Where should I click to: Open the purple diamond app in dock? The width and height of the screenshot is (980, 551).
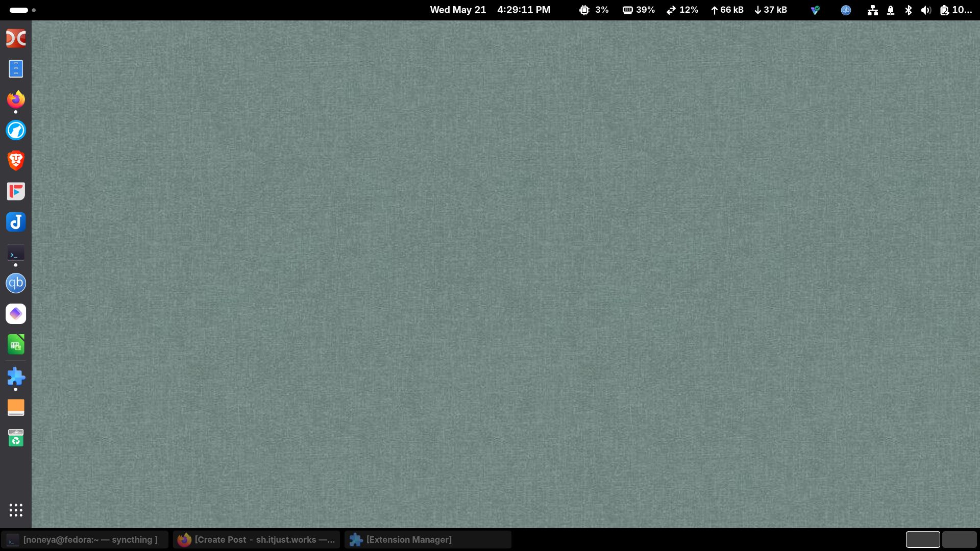click(16, 314)
